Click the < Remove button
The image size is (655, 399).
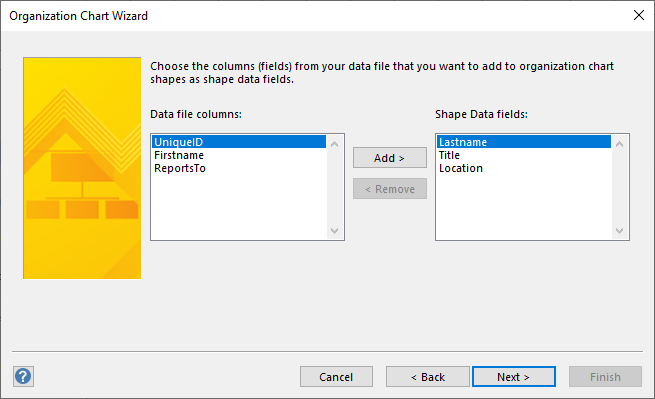(x=390, y=189)
